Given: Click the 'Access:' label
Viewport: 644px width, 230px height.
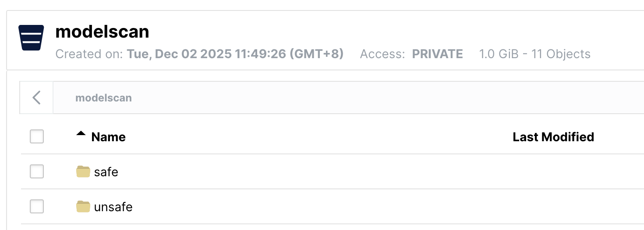Looking at the screenshot, I should pyautogui.click(x=382, y=54).
